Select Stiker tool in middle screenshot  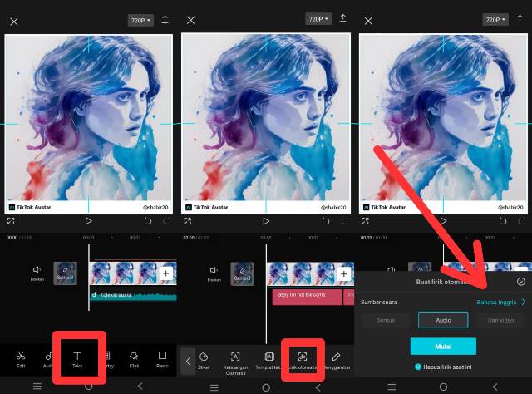tap(204, 361)
